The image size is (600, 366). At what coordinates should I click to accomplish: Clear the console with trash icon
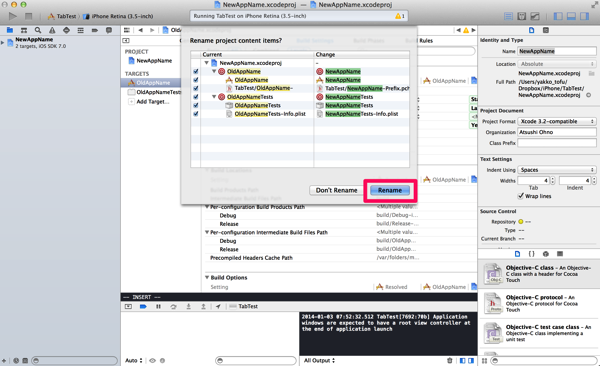coord(450,360)
